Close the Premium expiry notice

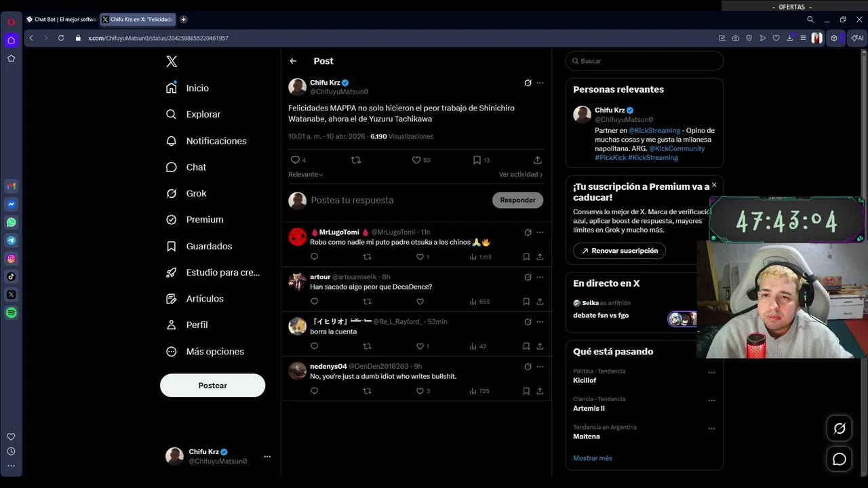point(714,185)
